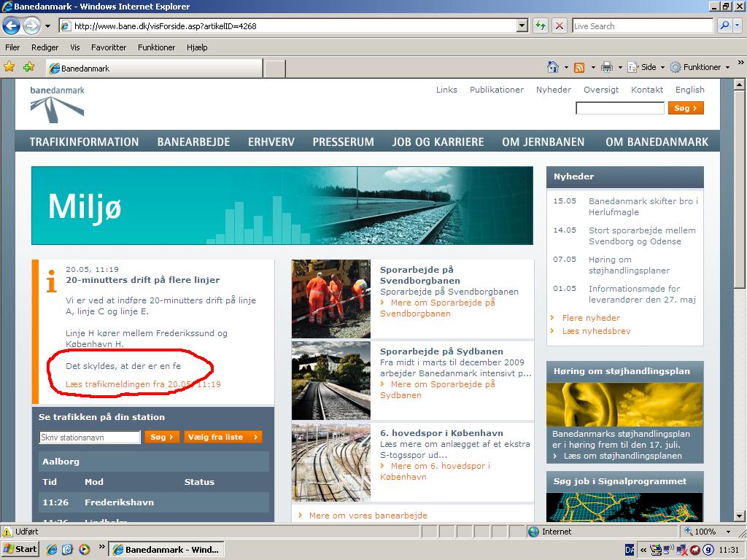Click the Live Search magnifier icon
This screenshot has width=747, height=560.
[724, 26]
